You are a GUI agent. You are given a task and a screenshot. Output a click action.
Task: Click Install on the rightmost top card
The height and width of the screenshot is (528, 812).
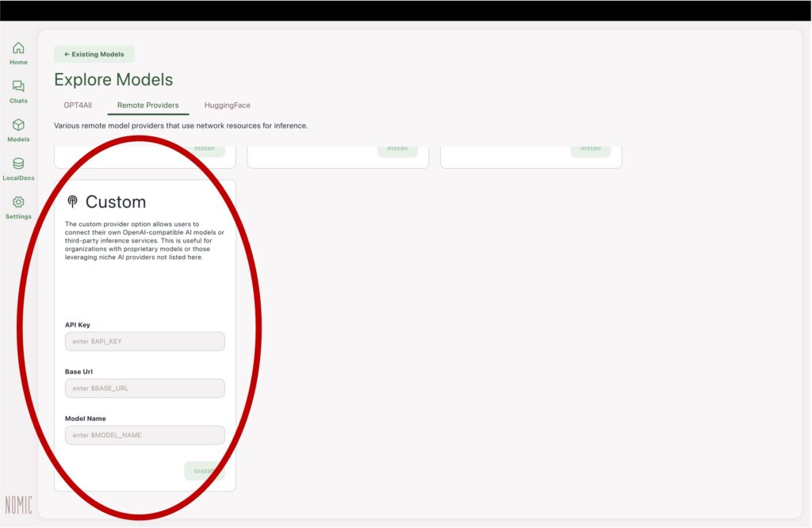[590, 149]
